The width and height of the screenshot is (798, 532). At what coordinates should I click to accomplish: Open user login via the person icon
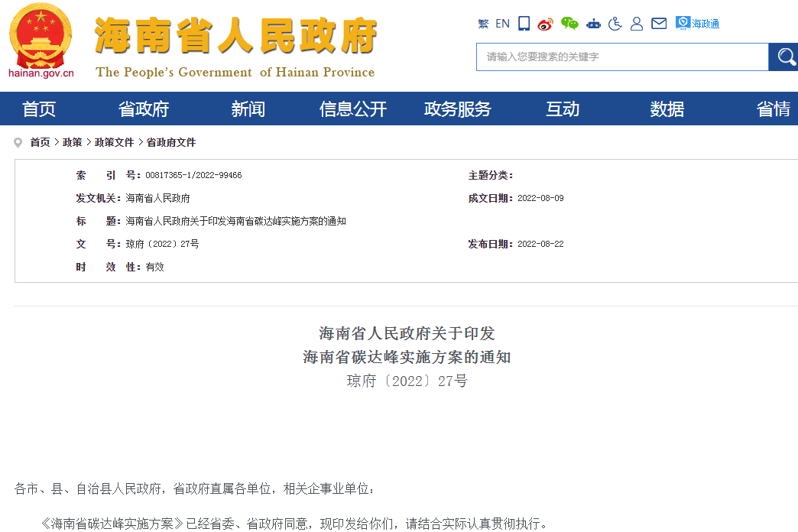[x=637, y=24]
